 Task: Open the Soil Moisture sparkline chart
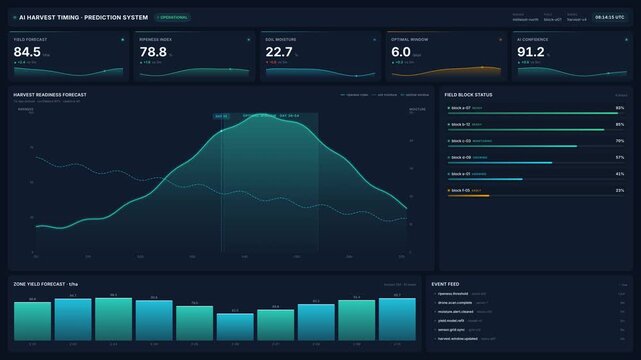coord(320,72)
